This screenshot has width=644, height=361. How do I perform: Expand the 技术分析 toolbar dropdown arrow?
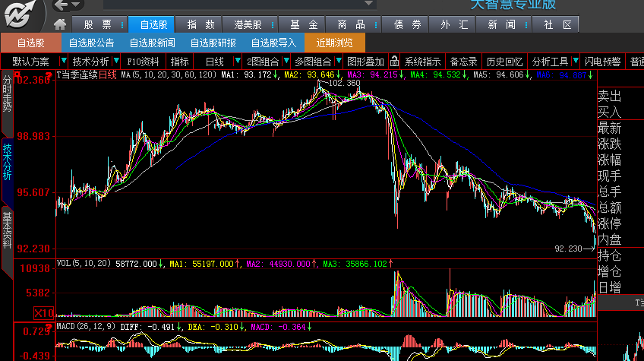[x=116, y=62]
